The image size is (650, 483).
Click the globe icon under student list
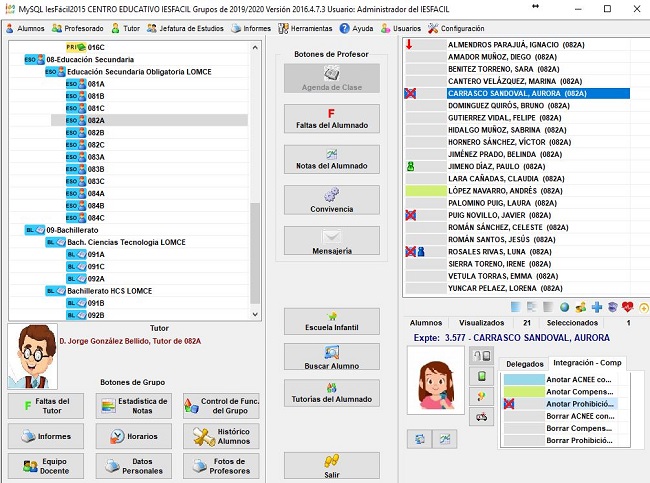564,307
